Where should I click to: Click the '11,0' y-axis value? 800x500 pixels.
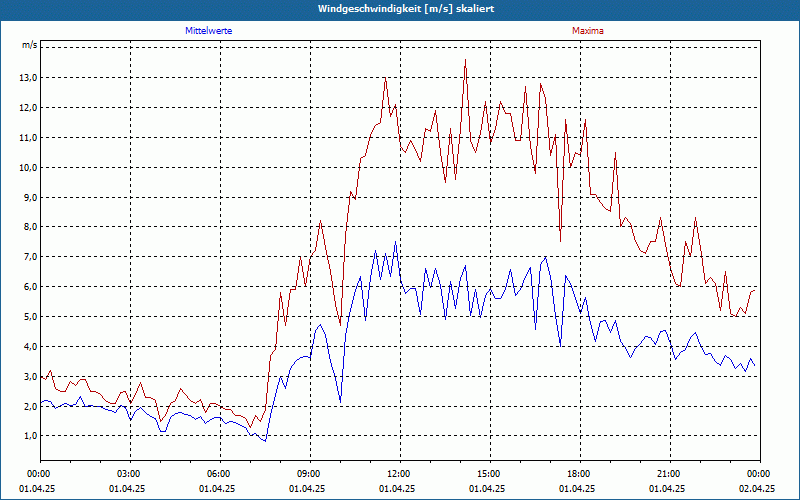pos(29,138)
